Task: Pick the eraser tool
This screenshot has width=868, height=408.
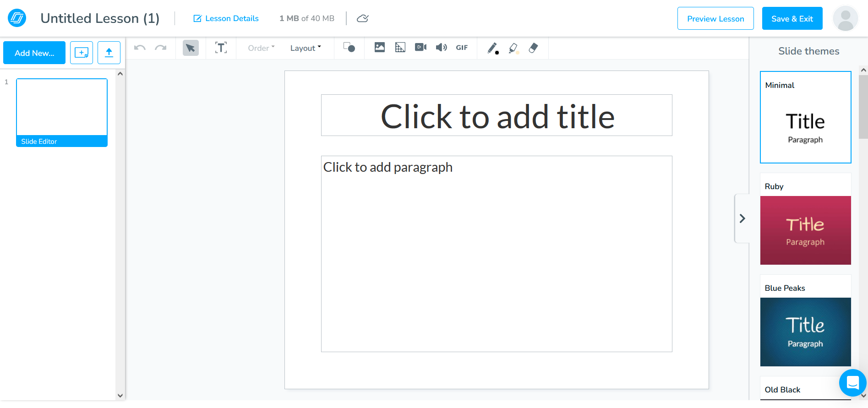Action: (x=533, y=48)
